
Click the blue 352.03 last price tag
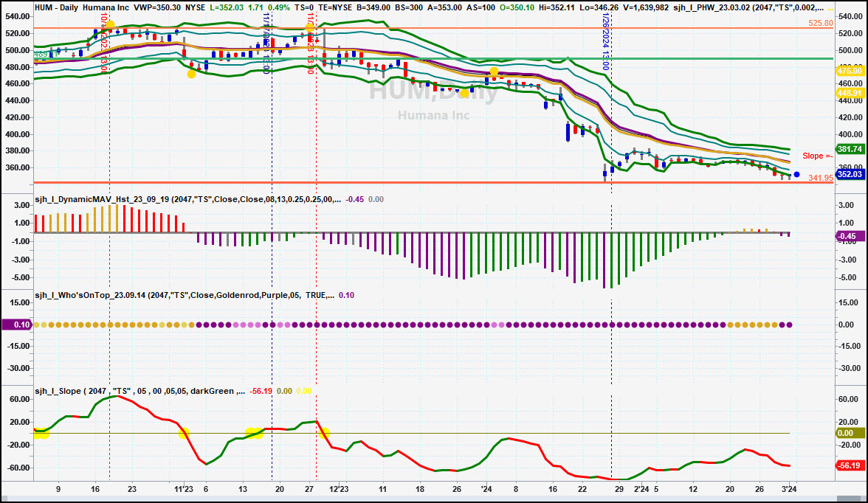coord(850,174)
